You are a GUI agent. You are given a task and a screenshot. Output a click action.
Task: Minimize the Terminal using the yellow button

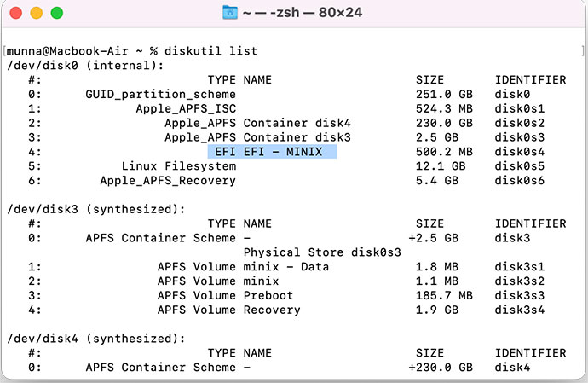(37, 14)
